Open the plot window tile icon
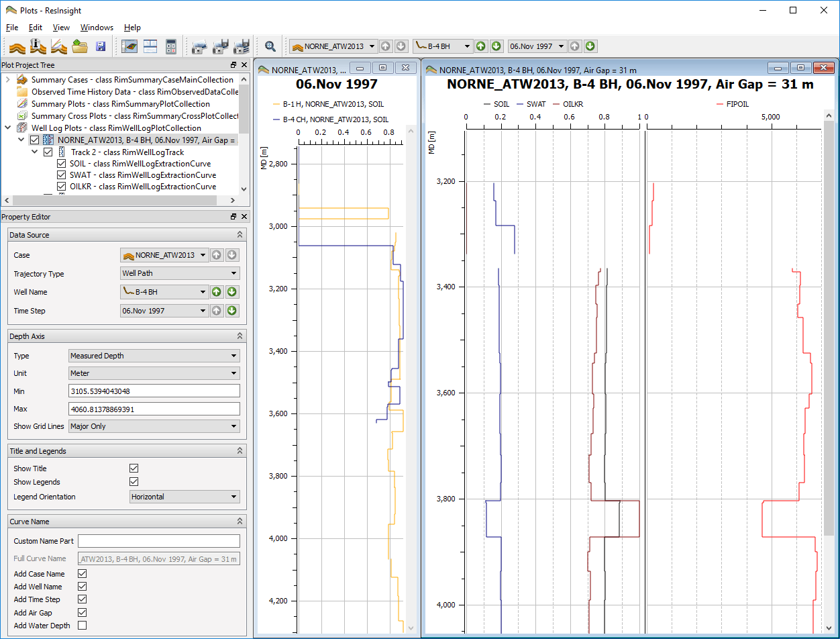This screenshot has width=840, height=639. click(150, 46)
